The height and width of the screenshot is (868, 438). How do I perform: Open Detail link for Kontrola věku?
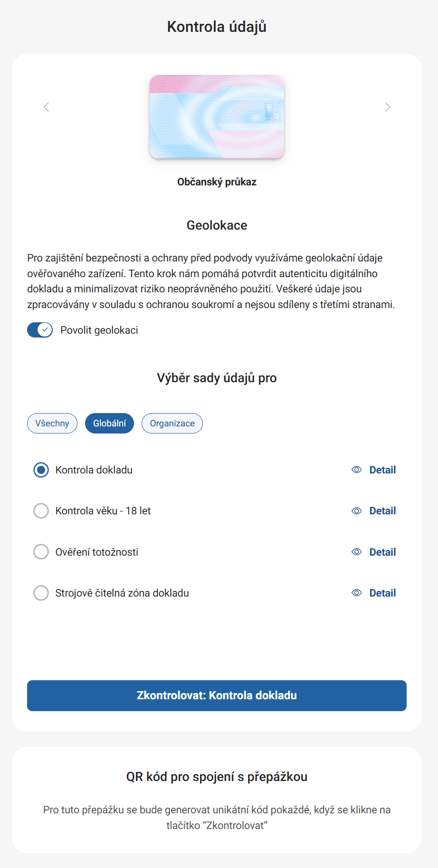click(x=382, y=511)
